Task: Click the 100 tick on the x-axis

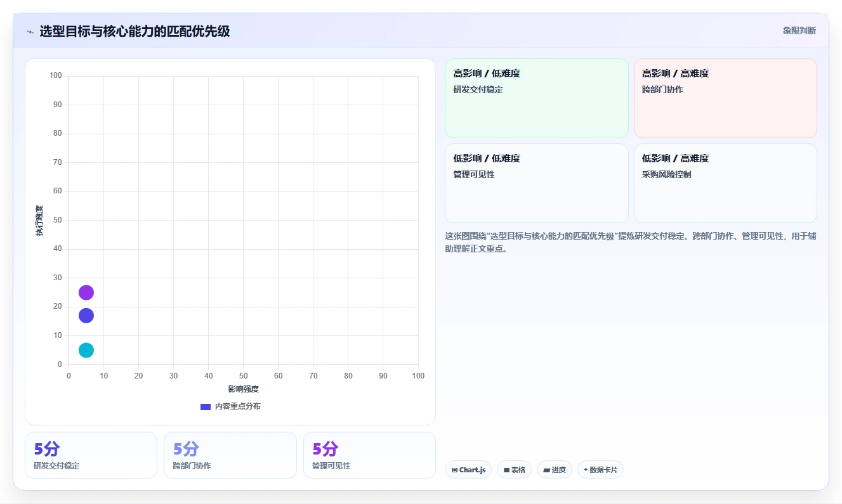Action: [x=418, y=376]
